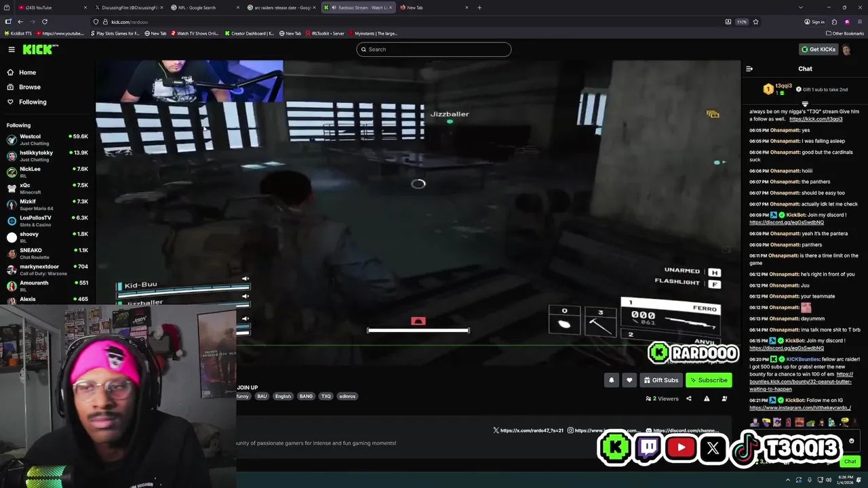The image size is (868, 488).
Task: Open the Kick hamburger sidebar menu
Action: click(x=12, y=49)
